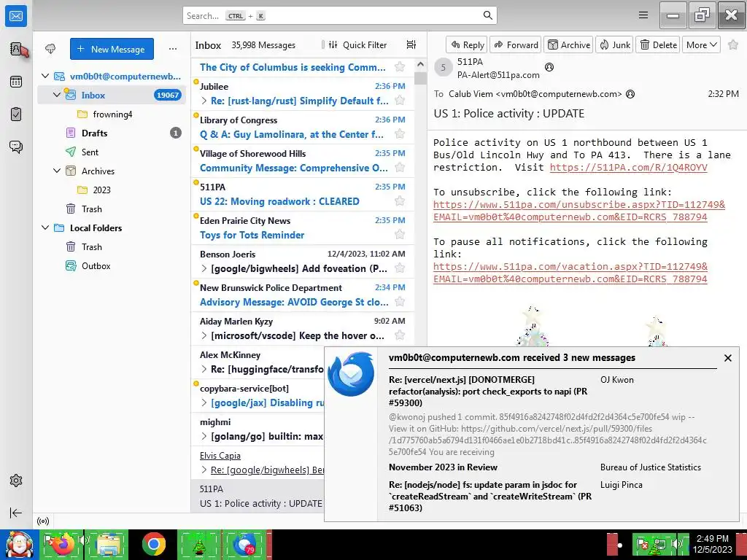This screenshot has height=560, width=747.
Task: Star Village of Shorewood Hills message
Action: (x=400, y=168)
